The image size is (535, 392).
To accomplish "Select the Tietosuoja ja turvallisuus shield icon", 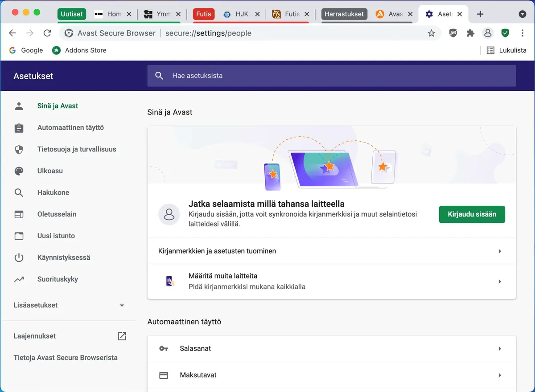I will [x=19, y=150].
